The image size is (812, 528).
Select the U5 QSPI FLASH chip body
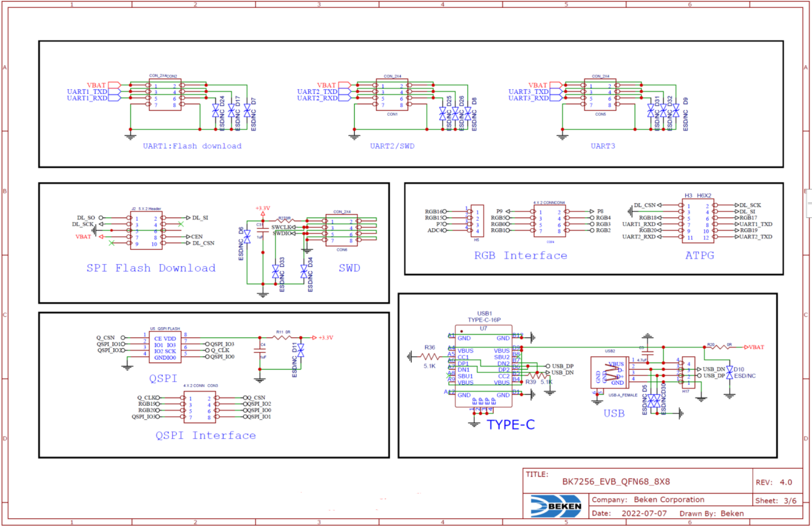coord(165,347)
